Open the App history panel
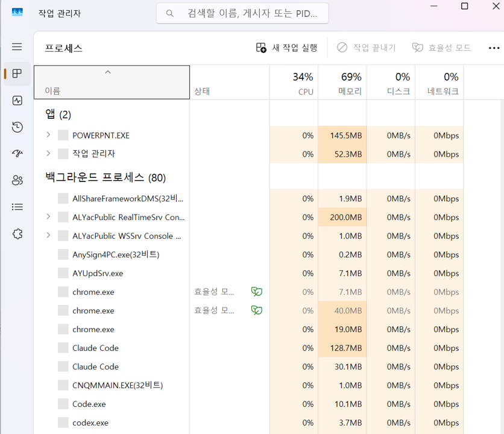The height and width of the screenshot is (434, 504). point(17,127)
